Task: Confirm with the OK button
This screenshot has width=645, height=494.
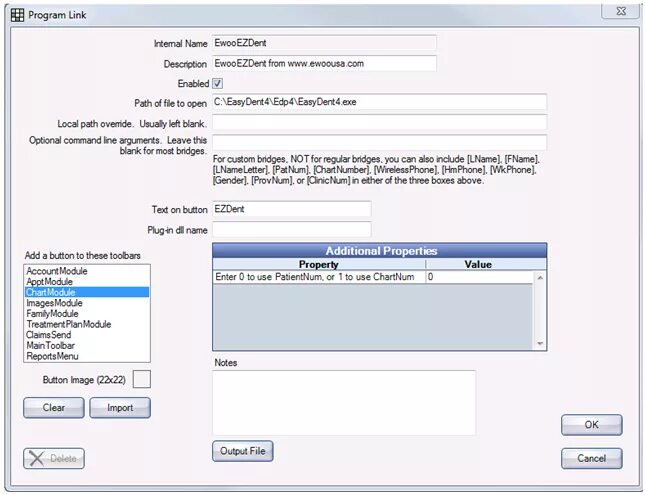Action: 592,425
